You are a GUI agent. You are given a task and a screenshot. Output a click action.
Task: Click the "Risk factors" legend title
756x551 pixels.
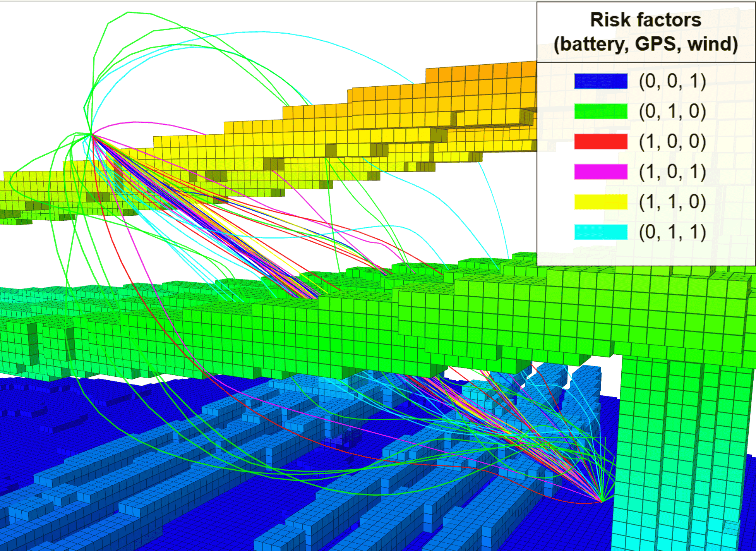pyautogui.click(x=645, y=20)
